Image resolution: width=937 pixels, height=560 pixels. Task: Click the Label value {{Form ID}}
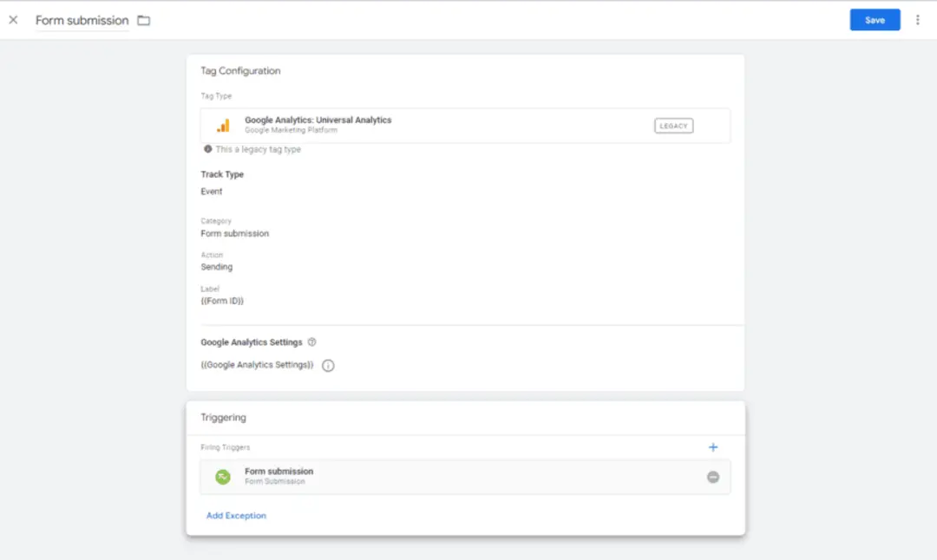pos(222,301)
